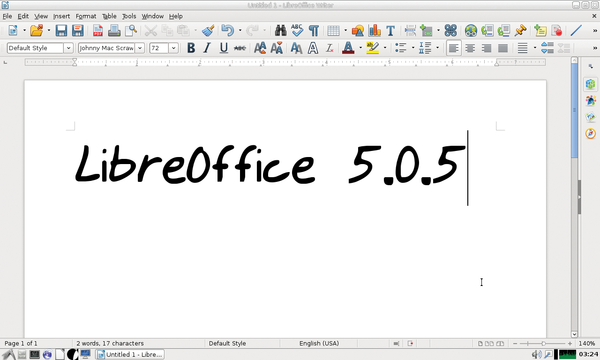
Task: Select the Clone Formatting paintbrush
Action: tap(208, 31)
